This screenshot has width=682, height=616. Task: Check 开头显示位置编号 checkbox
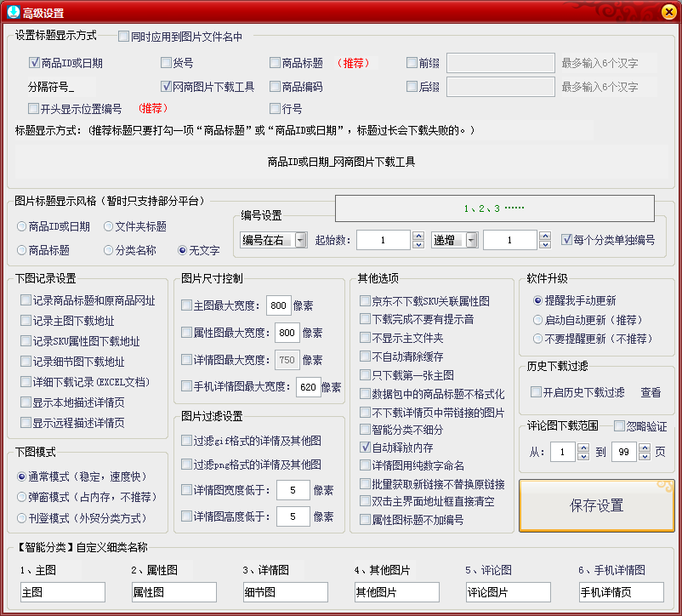(x=33, y=108)
